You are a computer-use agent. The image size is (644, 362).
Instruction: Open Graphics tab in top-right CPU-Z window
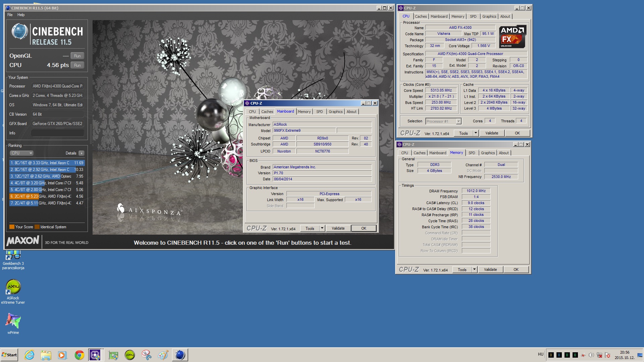(x=489, y=16)
